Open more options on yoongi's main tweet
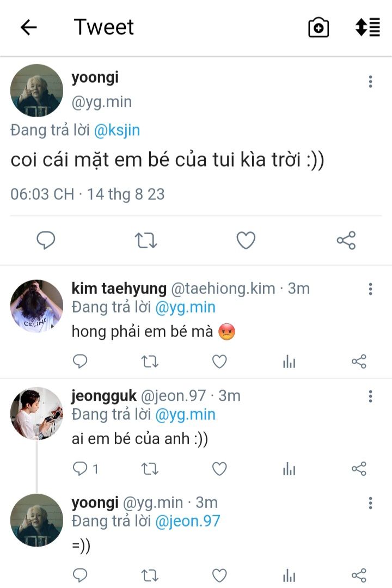 click(x=370, y=82)
